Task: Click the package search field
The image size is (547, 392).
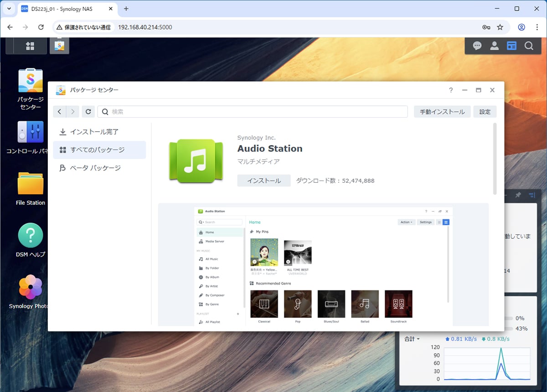Action: coord(253,112)
